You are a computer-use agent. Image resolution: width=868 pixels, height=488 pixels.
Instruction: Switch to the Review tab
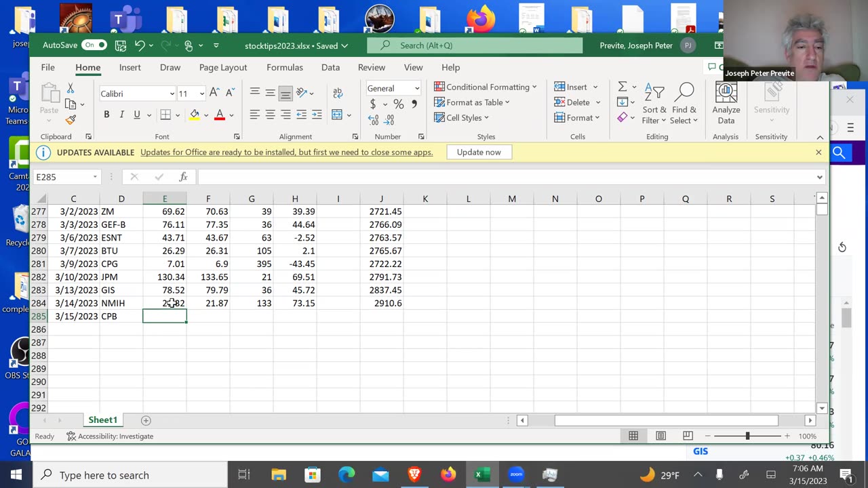click(372, 67)
